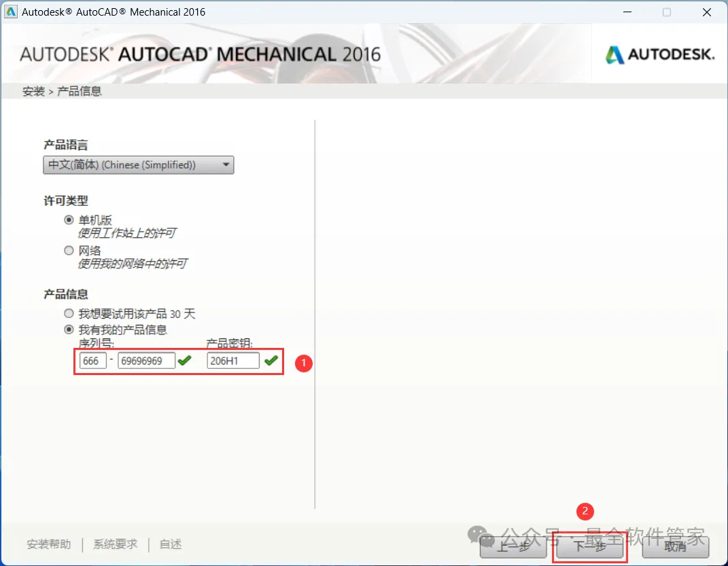Image resolution: width=728 pixels, height=566 pixels.
Task: Click the 产品信息 section heading
Action: click(65, 295)
